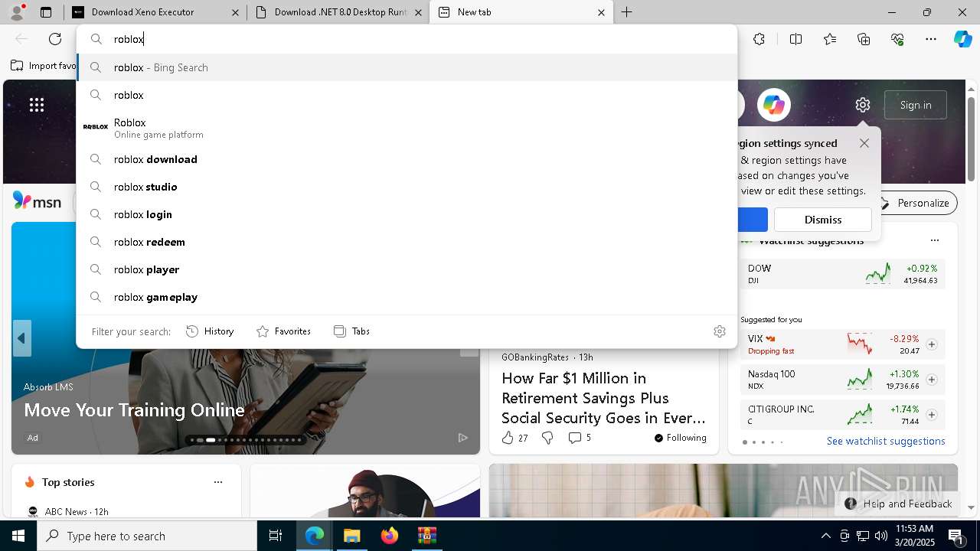This screenshot has height=551, width=980.
Task: Open Edge Settings and more menu
Action: point(931,39)
